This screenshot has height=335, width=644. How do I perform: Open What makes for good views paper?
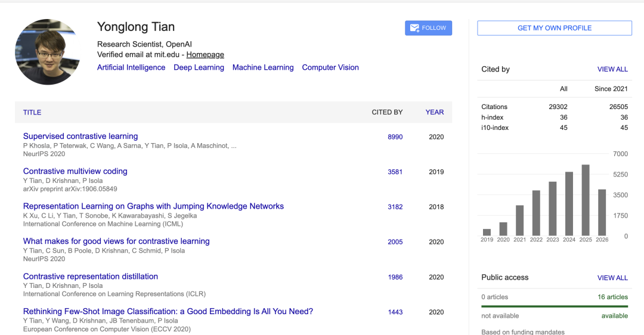[x=116, y=241]
